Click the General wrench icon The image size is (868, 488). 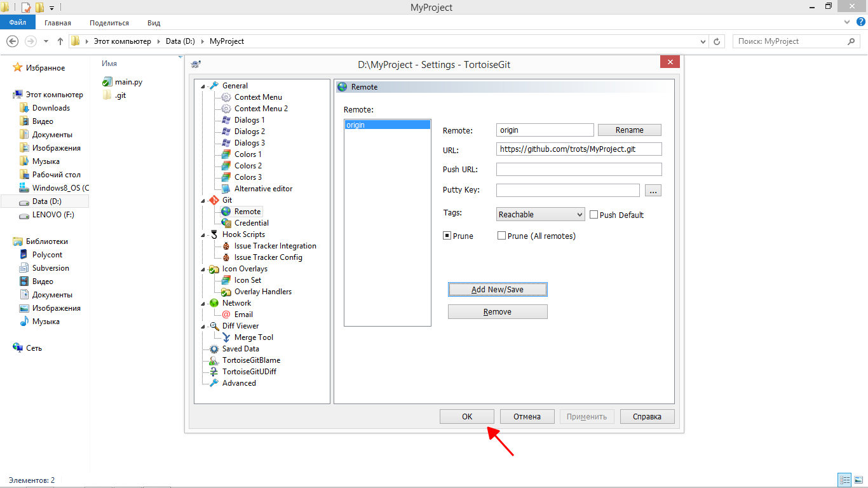coord(214,86)
